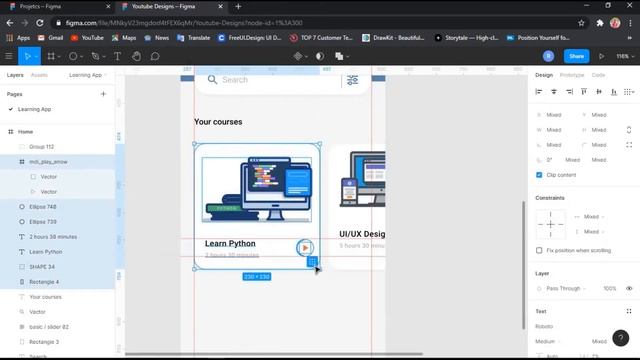Click the Share button
This screenshot has width=640, height=360.
576,56
